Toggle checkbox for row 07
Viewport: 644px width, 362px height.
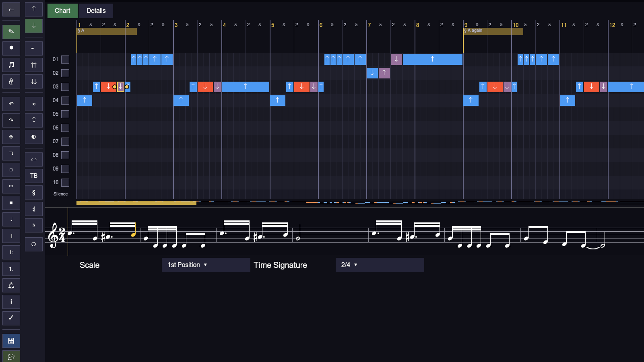tap(65, 142)
